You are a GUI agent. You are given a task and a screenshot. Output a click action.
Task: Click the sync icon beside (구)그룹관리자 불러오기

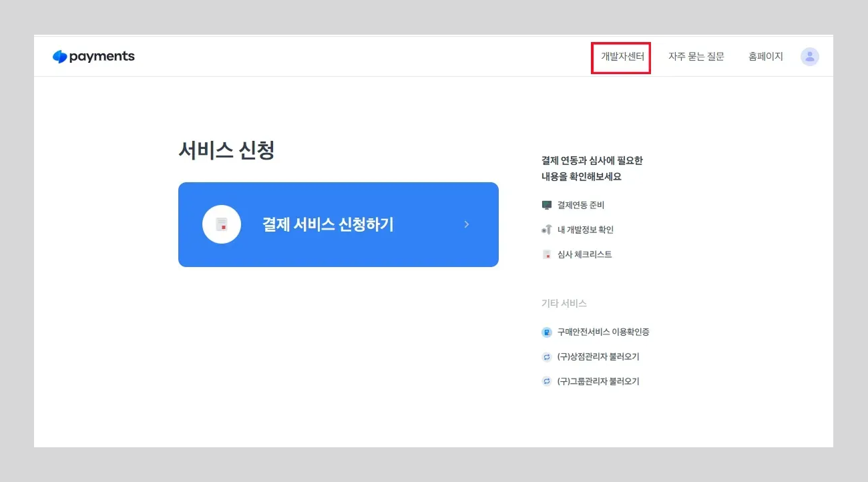(x=547, y=381)
